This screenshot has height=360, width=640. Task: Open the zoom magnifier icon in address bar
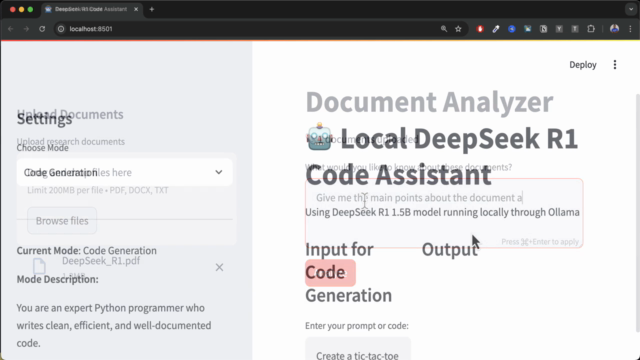pos(444,29)
